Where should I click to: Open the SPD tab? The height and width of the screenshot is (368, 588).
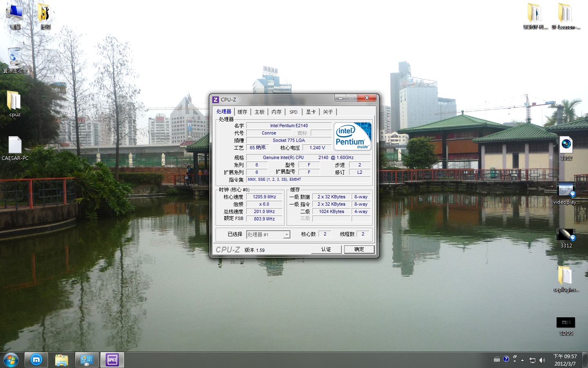(x=293, y=112)
